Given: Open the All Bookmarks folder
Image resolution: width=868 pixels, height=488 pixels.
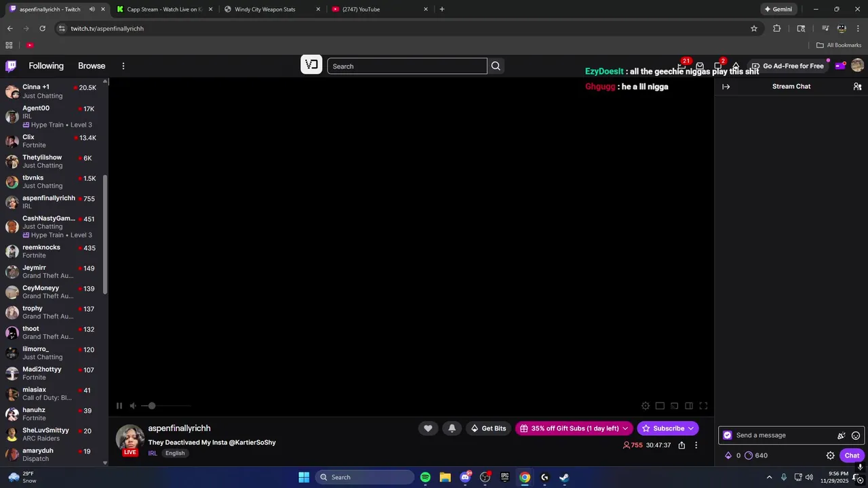Looking at the screenshot, I should (x=839, y=45).
